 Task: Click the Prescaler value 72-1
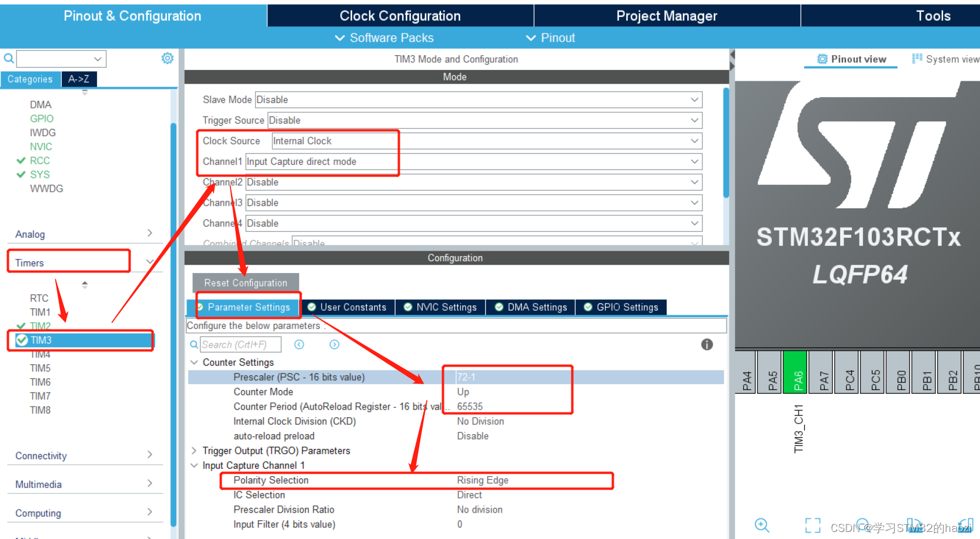pyautogui.click(x=466, y=377)
